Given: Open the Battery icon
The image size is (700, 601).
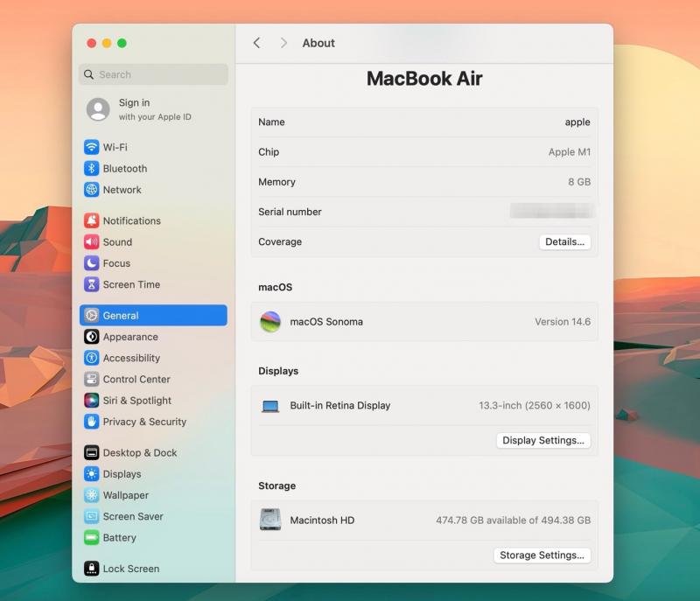Looking at the screenshot, I should pyautogui.click(x=92, y=538).
